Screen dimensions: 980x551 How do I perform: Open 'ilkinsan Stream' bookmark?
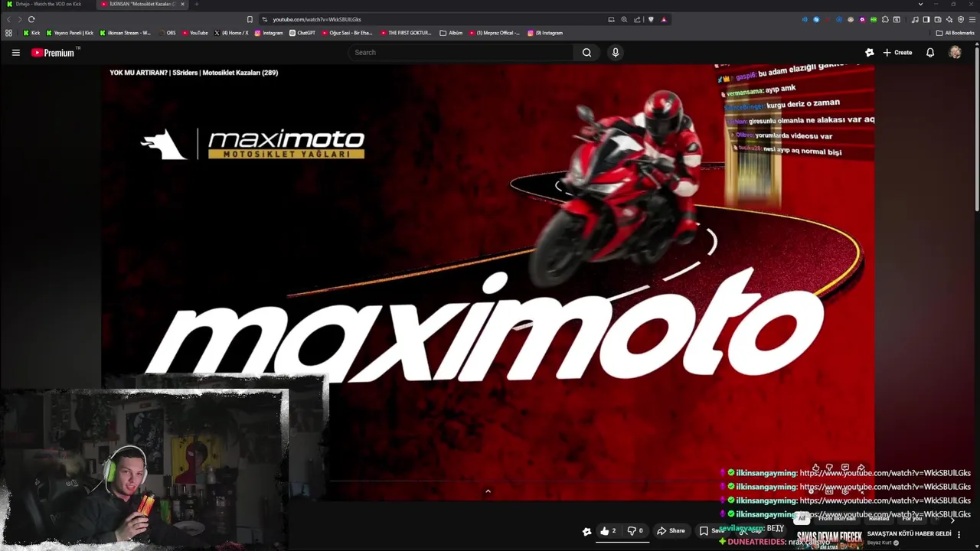tap(125, 33)
